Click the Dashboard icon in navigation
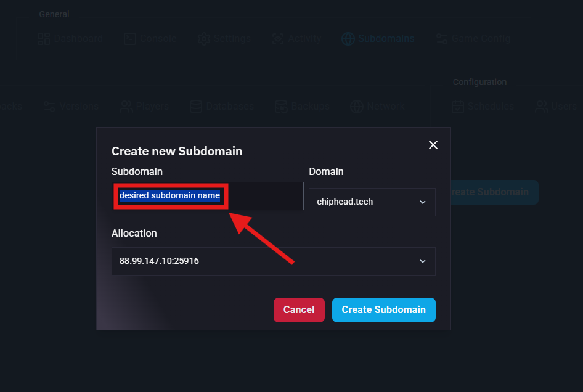The height and width of the screenshot is (392, 583). tap(44, 39)
